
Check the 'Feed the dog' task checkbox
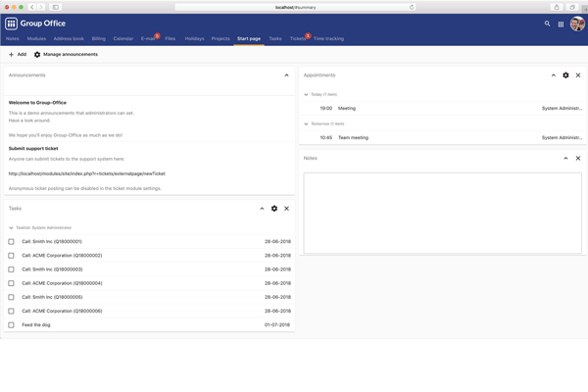(x=12, y=324)
